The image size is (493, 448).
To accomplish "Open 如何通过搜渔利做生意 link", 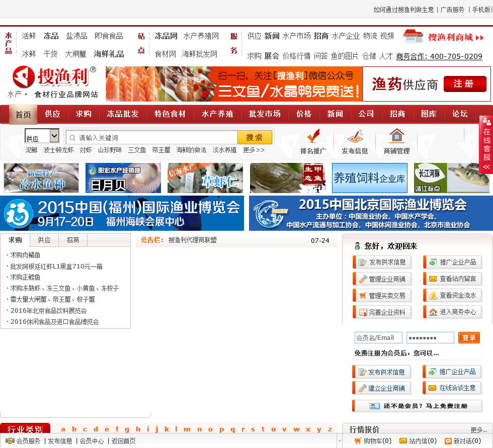I will tap(403, 10).
